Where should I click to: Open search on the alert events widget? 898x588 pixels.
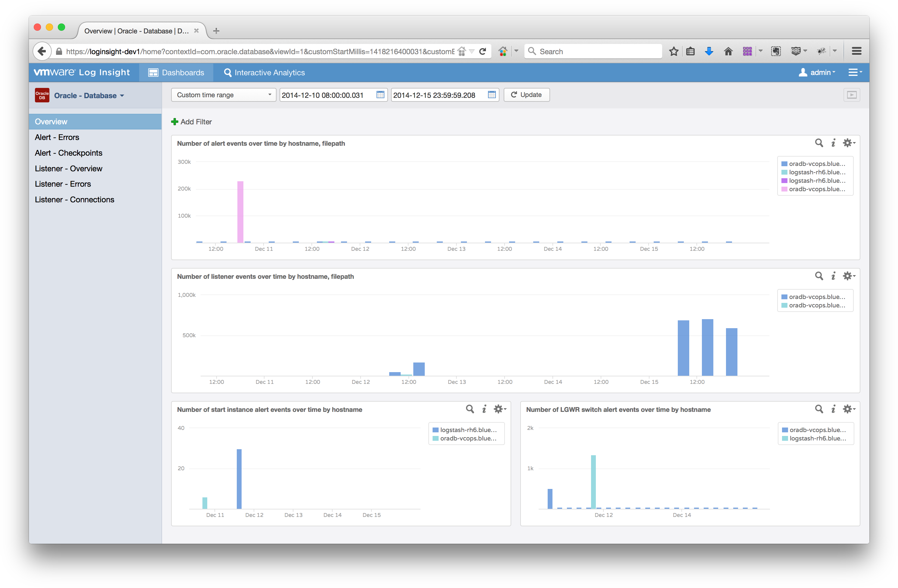[818, 143]
